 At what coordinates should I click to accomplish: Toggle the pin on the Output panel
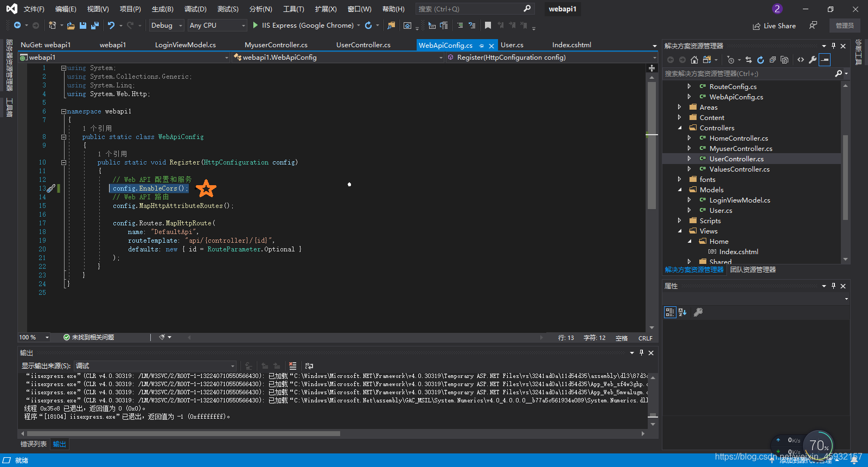click(641, 353)
